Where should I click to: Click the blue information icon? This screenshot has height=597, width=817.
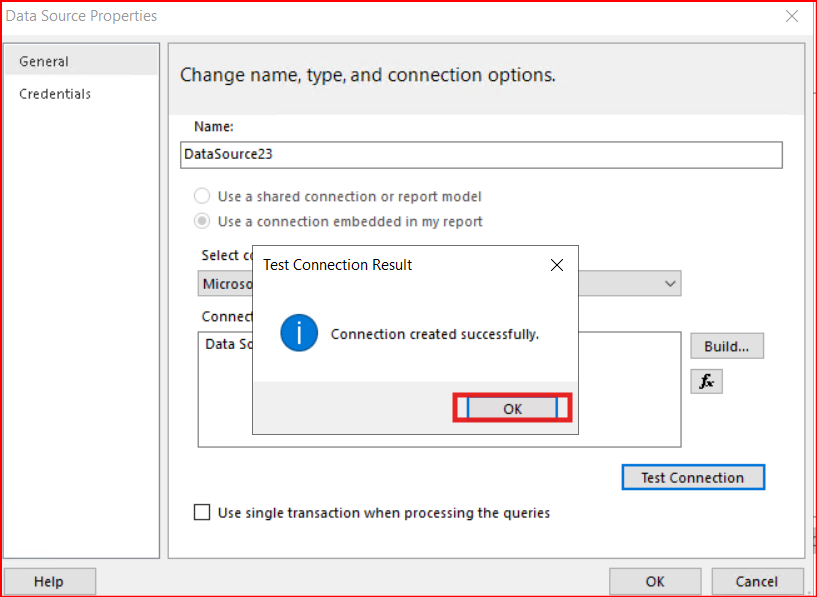pyautogui.click(x=299, y=334)
